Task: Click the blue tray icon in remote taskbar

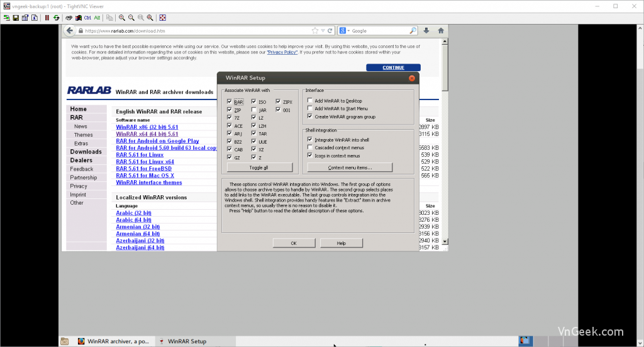Action: click(x=525, y=341)
